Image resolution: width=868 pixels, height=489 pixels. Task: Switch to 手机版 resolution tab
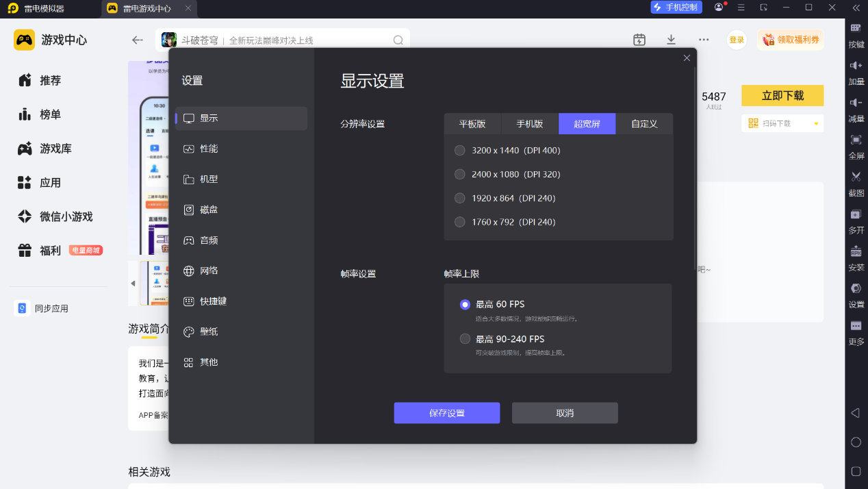(x=530, y=124)
